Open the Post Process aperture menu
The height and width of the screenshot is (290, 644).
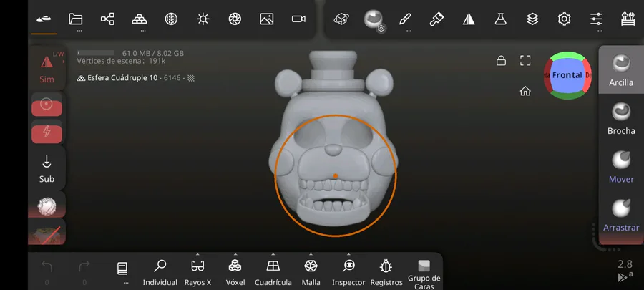235,19
